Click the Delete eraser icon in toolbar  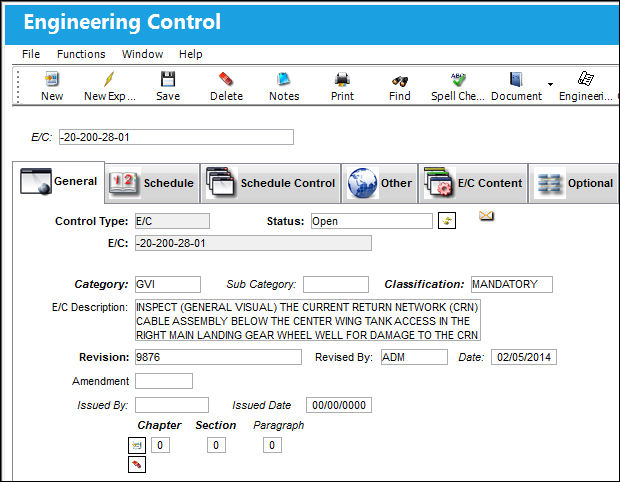pos(226,79)
